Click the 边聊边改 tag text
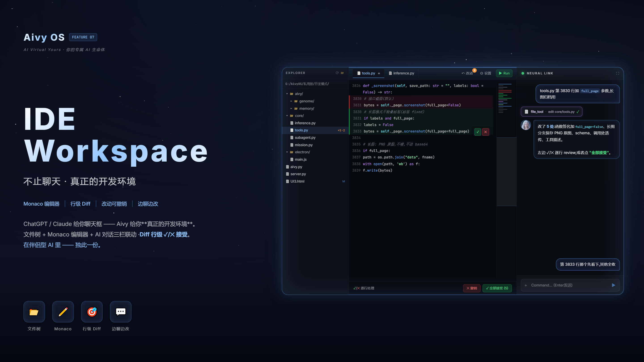Image resolution: width=644 pixels, height=362 pixels. [148, 204]
